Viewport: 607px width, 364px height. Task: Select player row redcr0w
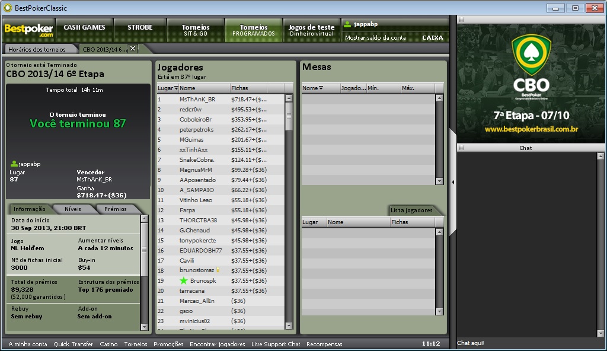[x=221, y=110]
